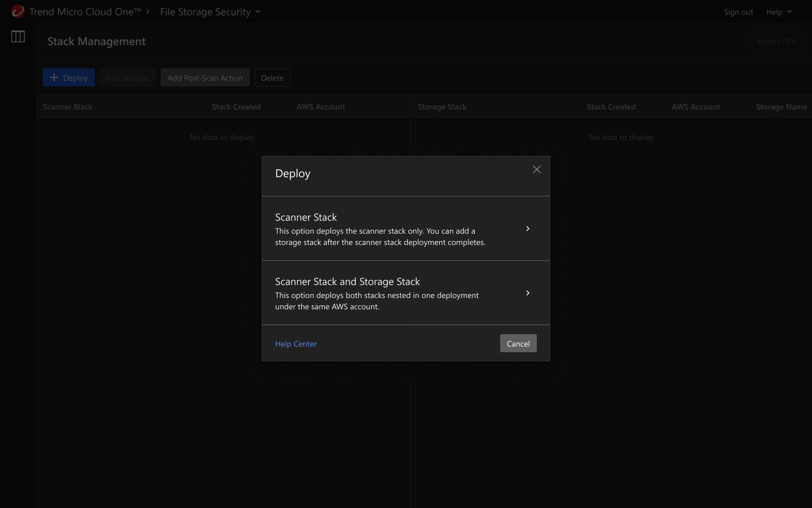Sort by Scanner Stack column header
Image resolution: width=812 pixels, height=508 pixels.
tap(68, 107)
